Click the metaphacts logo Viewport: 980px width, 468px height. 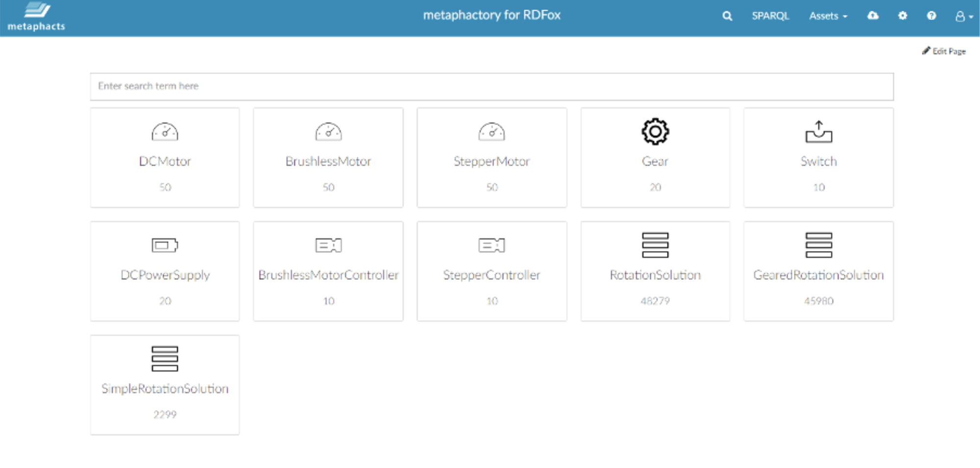pos(36,17)
